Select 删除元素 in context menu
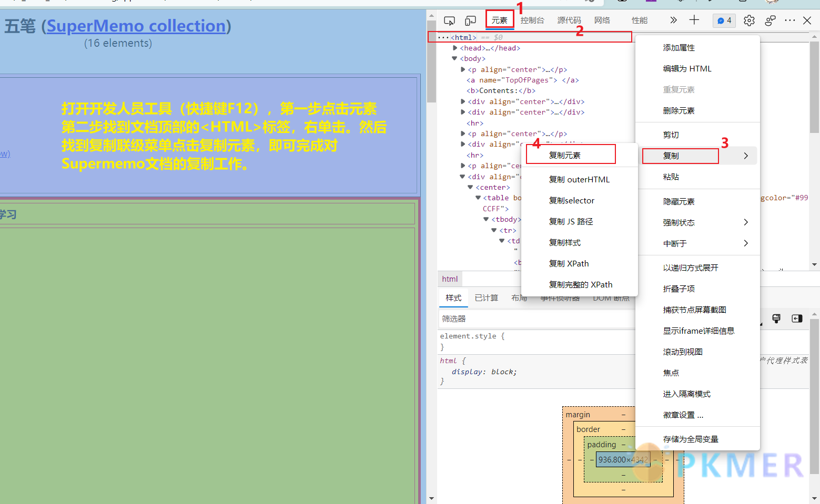The width and height of the screenshot is (820, 504). click(697, 110)
